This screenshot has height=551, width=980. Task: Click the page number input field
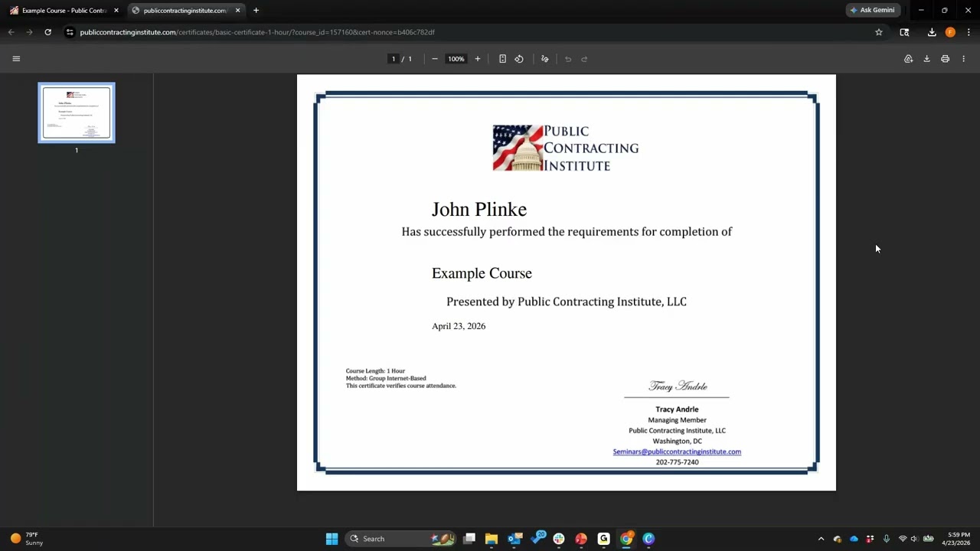(394, 59)
